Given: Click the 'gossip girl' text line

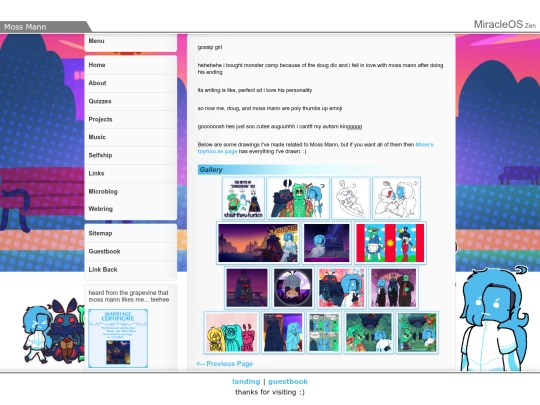Looking at the screenshot, I should click(x=210, y=47).
